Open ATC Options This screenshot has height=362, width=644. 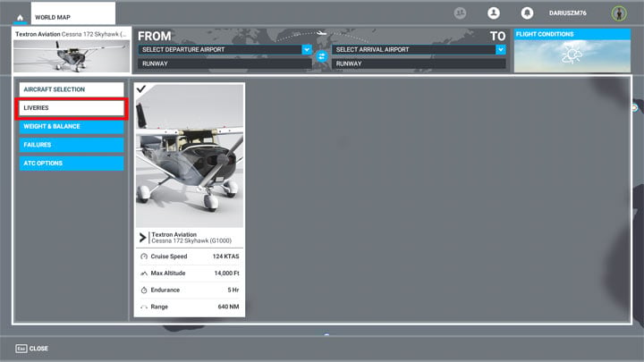point(72,164)
